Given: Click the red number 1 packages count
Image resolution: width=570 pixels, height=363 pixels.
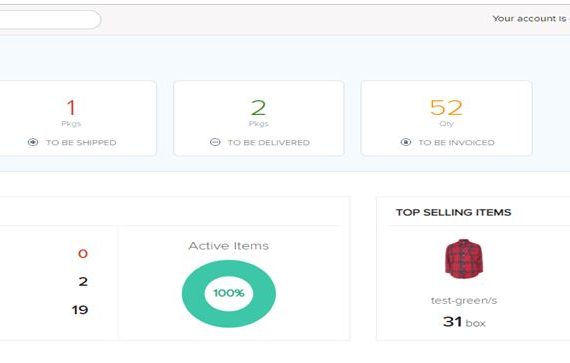Looking at the screenshot, I should (71, 108).
